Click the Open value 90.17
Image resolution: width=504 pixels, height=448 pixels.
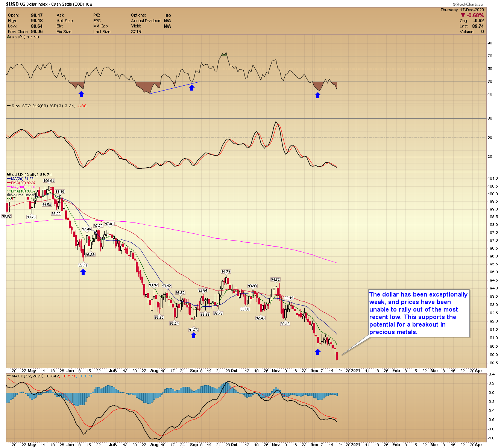tap(37, 15)
